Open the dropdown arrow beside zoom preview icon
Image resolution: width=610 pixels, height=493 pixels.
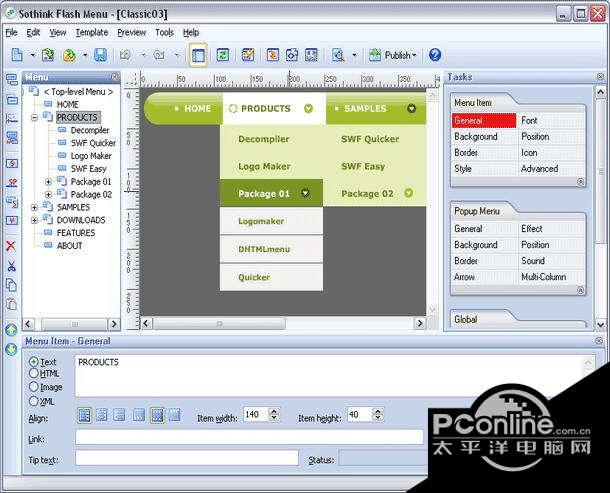tap(354, 55)
